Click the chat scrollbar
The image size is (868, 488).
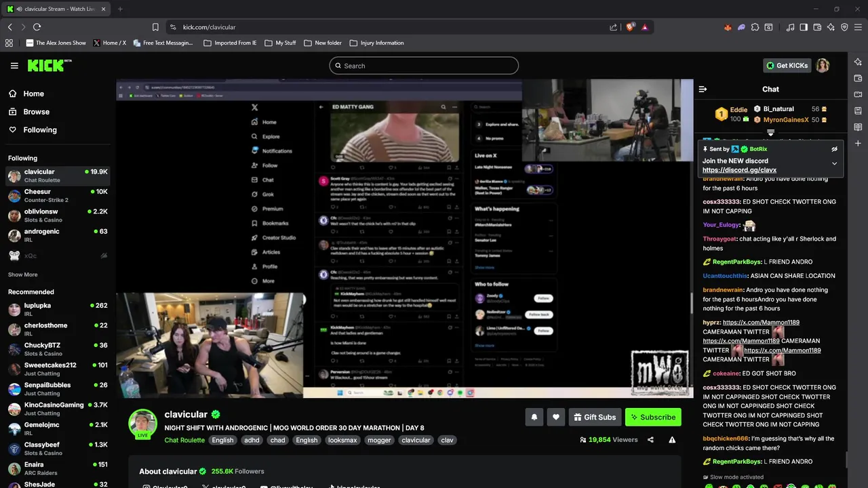click(845, 460)
